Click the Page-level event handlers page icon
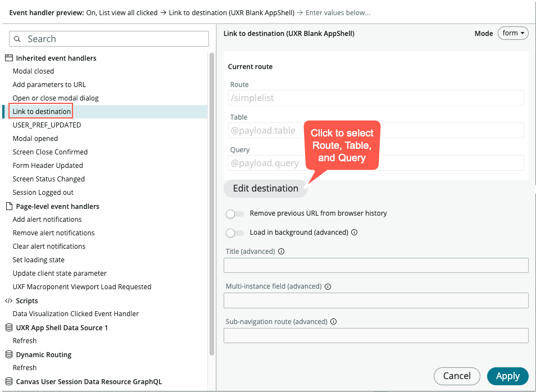The height and width of the screenshot is (392, 536). click(x=9, y=206)
